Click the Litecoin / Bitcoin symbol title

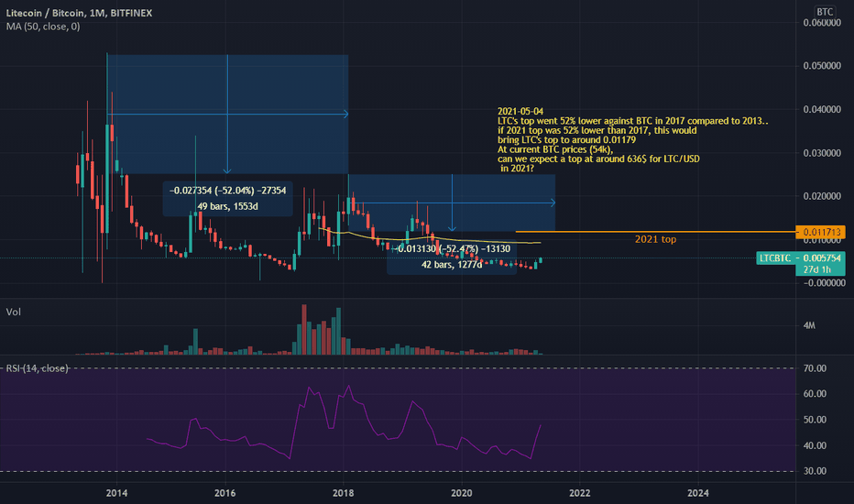(79, 13)
